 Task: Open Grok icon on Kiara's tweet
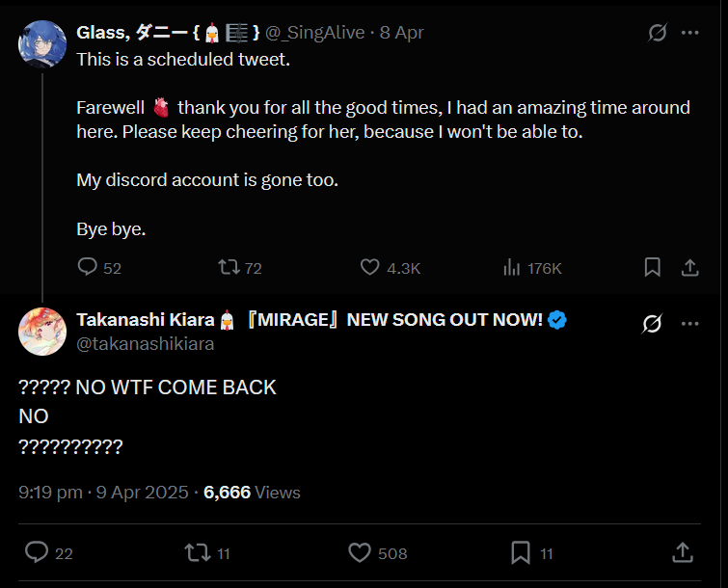[652, 324]
